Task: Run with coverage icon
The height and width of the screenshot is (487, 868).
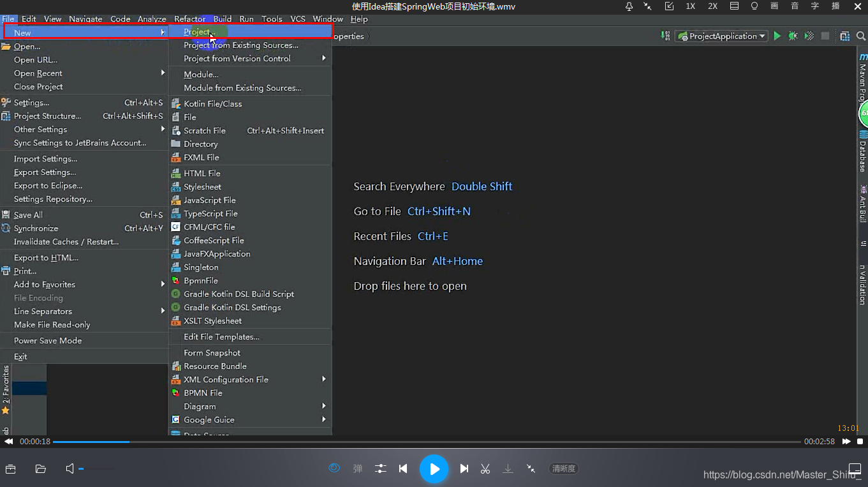Action: (809, 36)
